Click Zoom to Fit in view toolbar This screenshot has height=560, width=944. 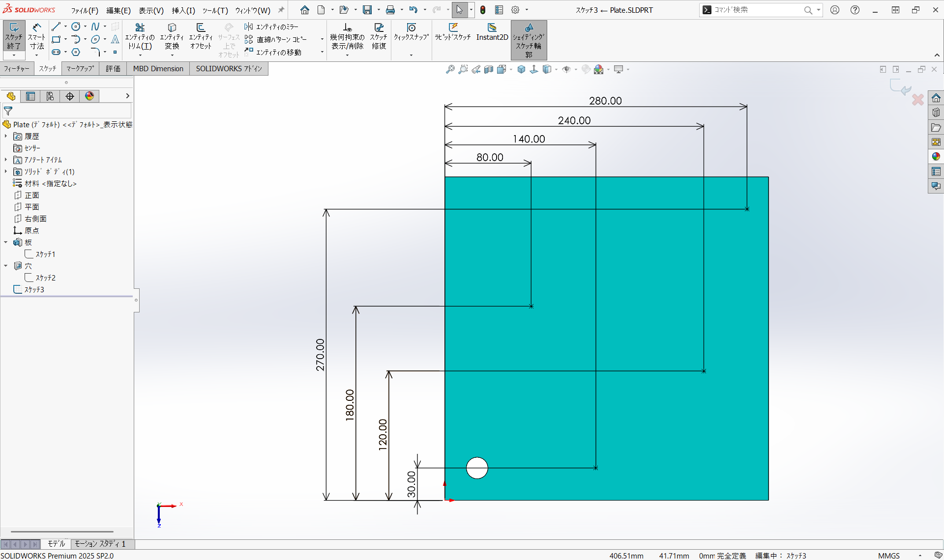450,69
